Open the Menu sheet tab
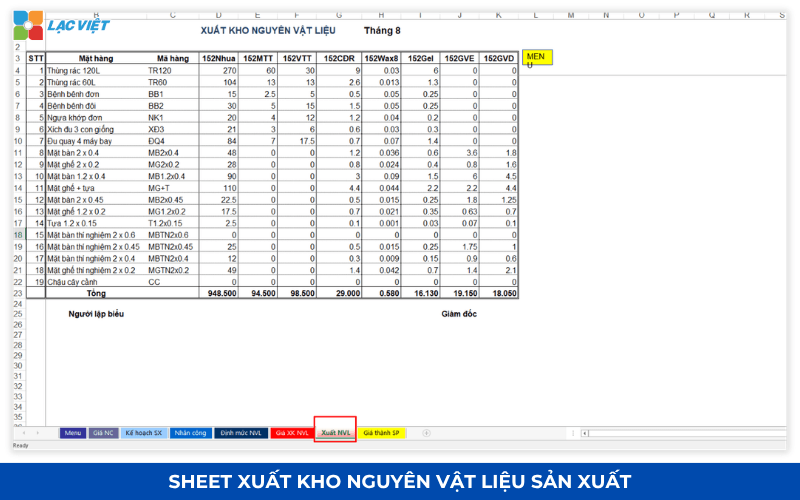The height and width of the screenshot is (500, 800). [x=72, y=433]
